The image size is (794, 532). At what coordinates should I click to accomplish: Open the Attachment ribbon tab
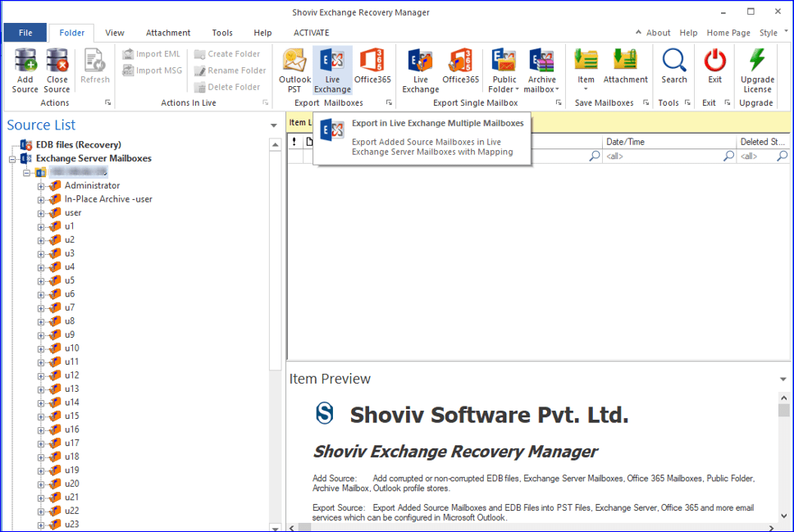pyautogui.click(x=168, y=33)
